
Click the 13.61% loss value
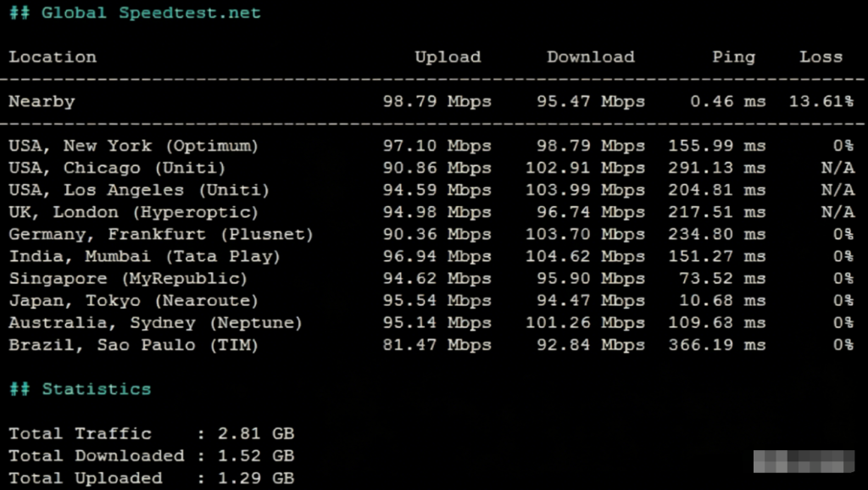pos(821,102)
